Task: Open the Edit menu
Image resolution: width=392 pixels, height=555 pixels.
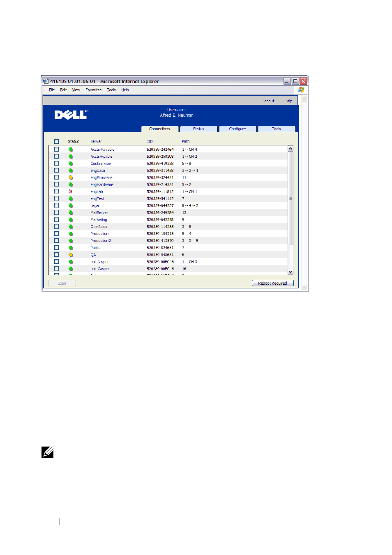Action: [x=63, y=90]
